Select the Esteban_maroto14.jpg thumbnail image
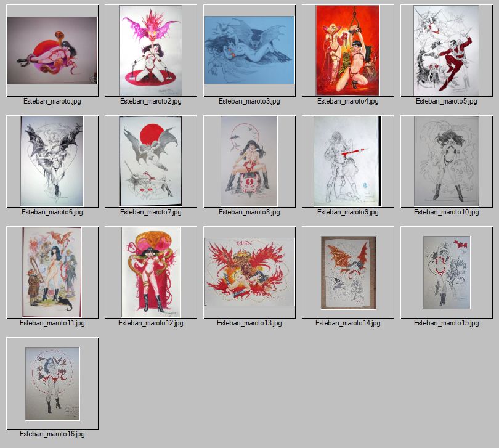Viewport: 499px width, 448px height. click(349, 272)
